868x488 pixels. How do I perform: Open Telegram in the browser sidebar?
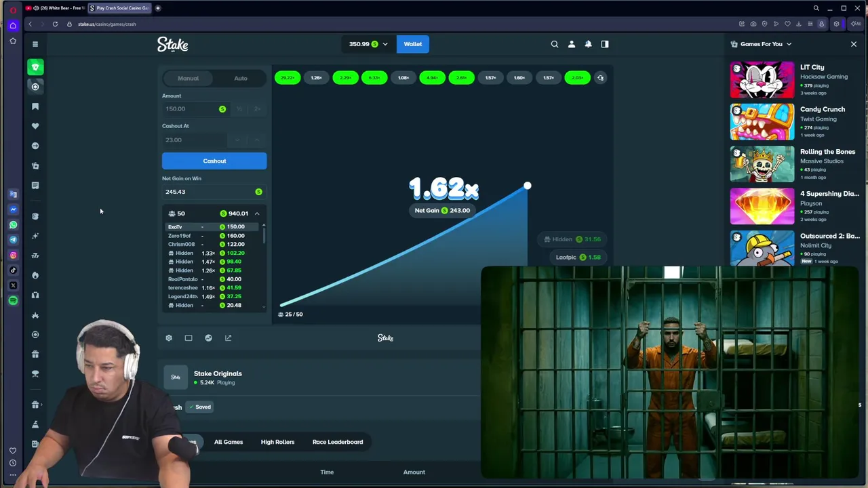pos(13,239)
